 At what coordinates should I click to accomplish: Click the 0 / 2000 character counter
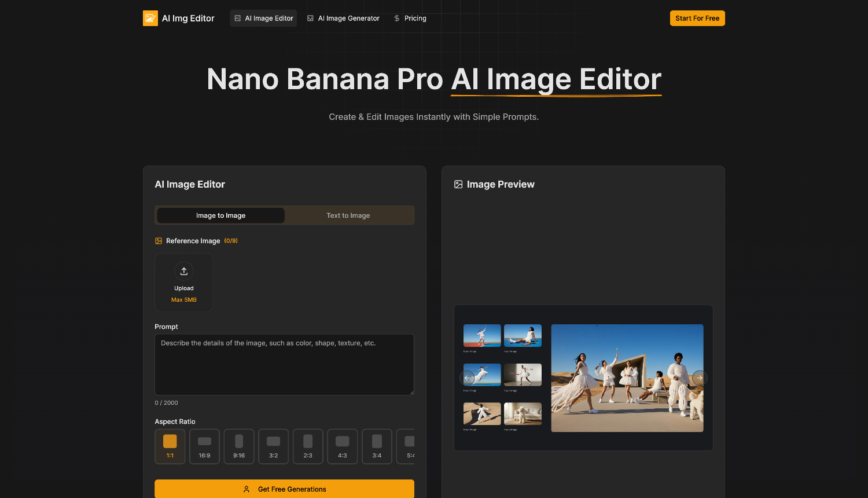coord(167,402)
